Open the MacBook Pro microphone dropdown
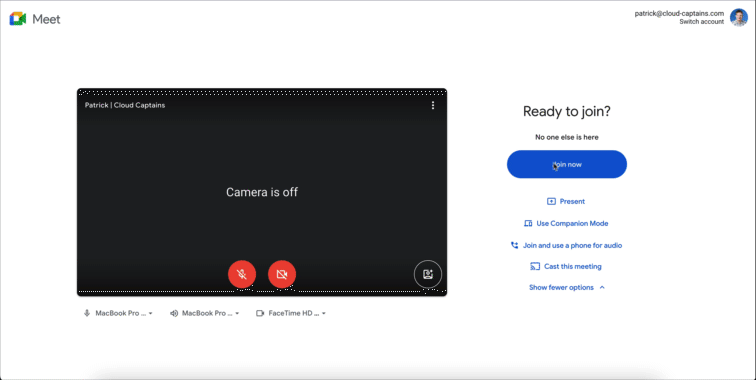The image size is (756, 380). coord(118,313)
